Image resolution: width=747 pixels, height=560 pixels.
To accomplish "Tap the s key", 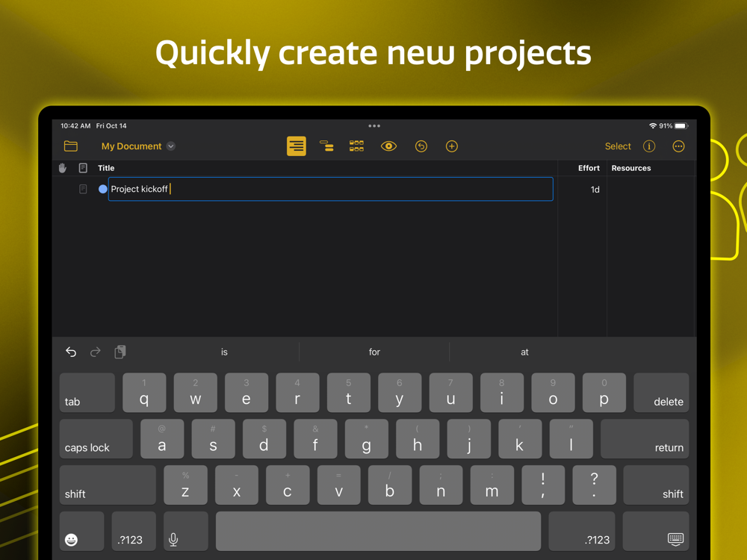I will (x=213, y=438).
